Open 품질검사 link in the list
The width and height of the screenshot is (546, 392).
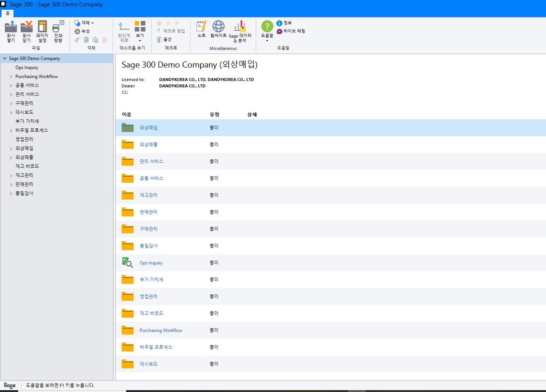148,246
